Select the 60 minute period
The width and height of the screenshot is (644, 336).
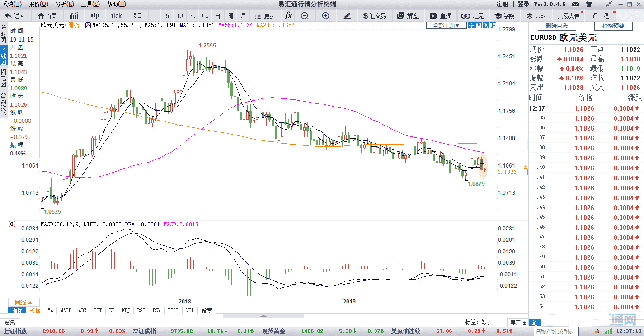click(x=205, y=16)
